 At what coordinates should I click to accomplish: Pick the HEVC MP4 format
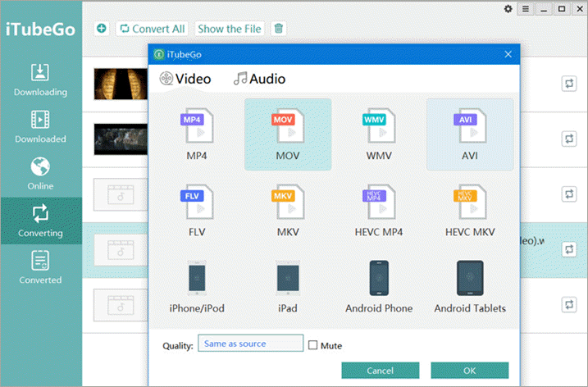click(379, 202)
